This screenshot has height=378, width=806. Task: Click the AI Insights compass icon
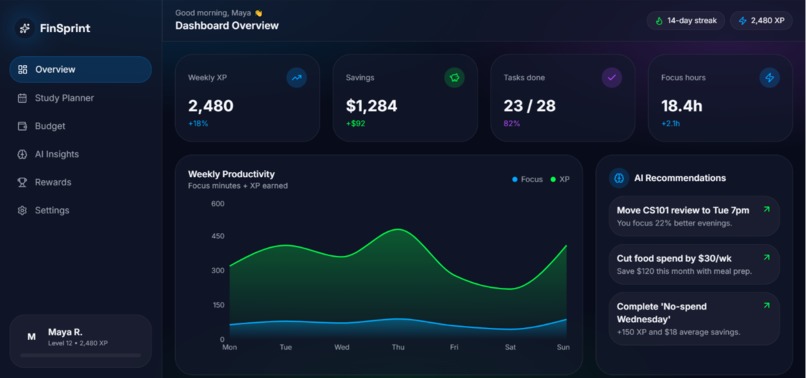22,154
